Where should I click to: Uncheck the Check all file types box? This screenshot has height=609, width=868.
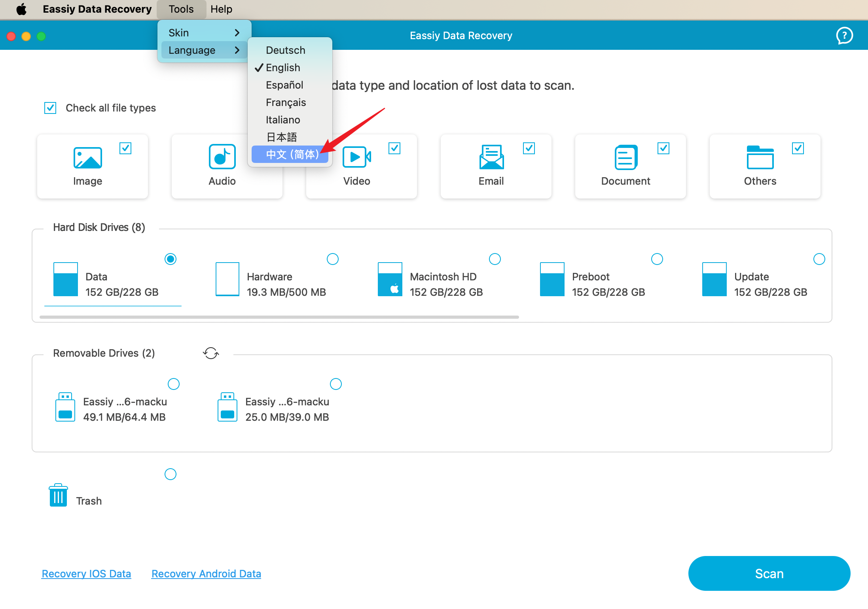click(50, 108)
